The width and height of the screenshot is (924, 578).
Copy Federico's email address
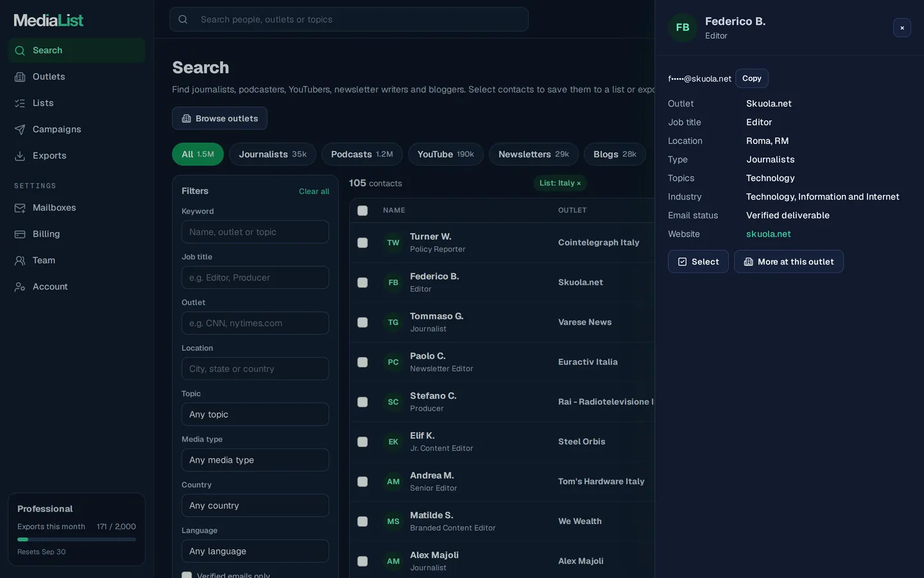[752, 78]
